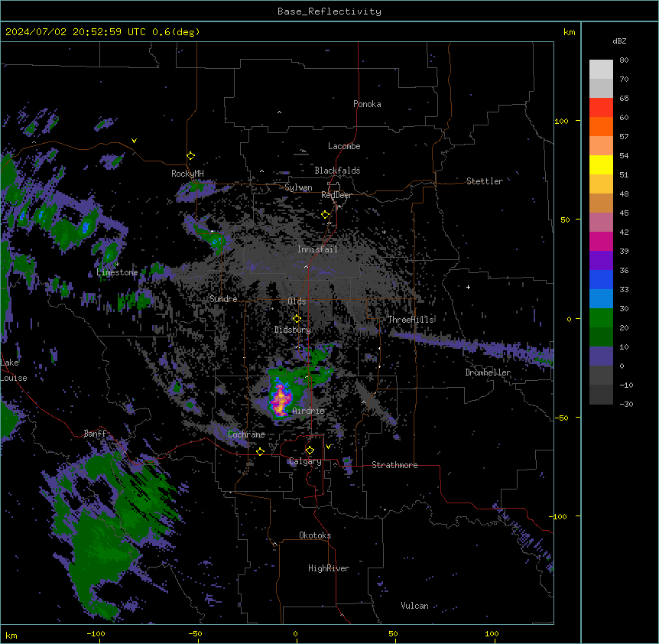Click the yellow diamond marker above RockyMH
659x644 pixels.
(x=190, y=155)
